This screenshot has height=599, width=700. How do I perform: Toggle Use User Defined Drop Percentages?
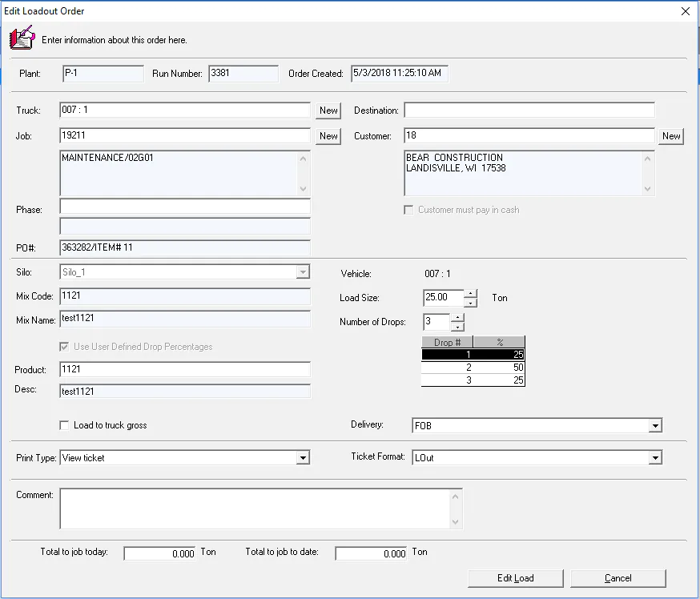[65, 347]
